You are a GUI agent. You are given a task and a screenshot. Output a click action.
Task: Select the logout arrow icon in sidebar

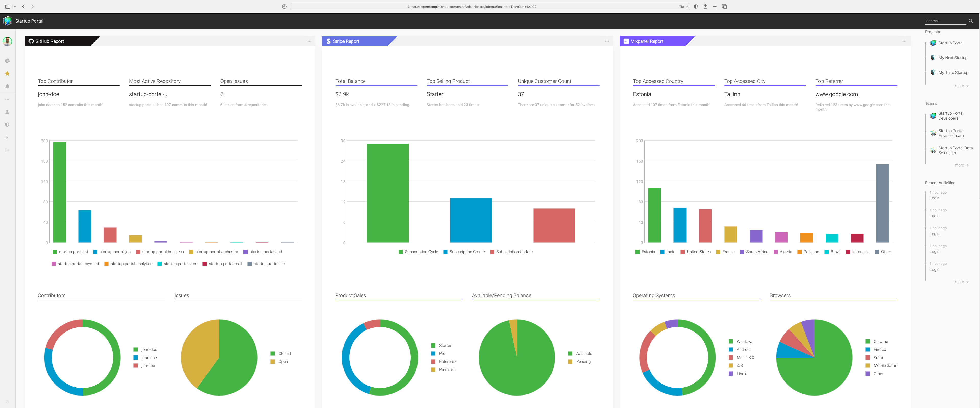click(7, 150)
